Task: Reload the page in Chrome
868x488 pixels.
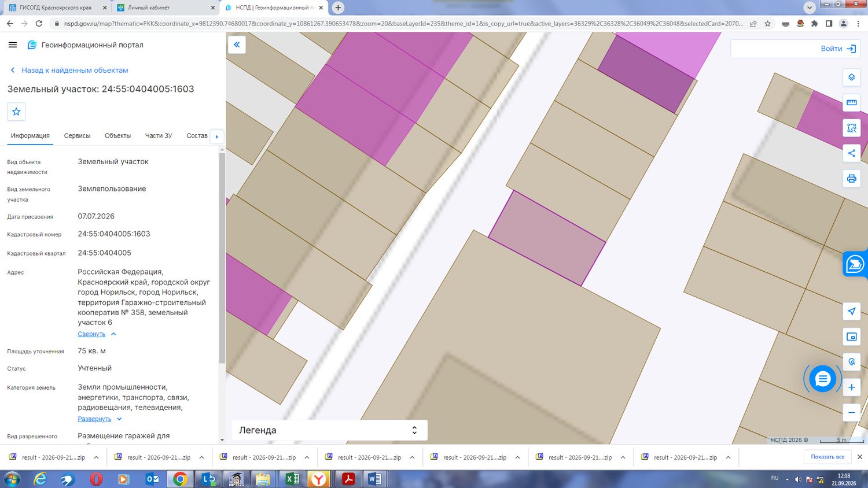Action: [x=39, y=24]
